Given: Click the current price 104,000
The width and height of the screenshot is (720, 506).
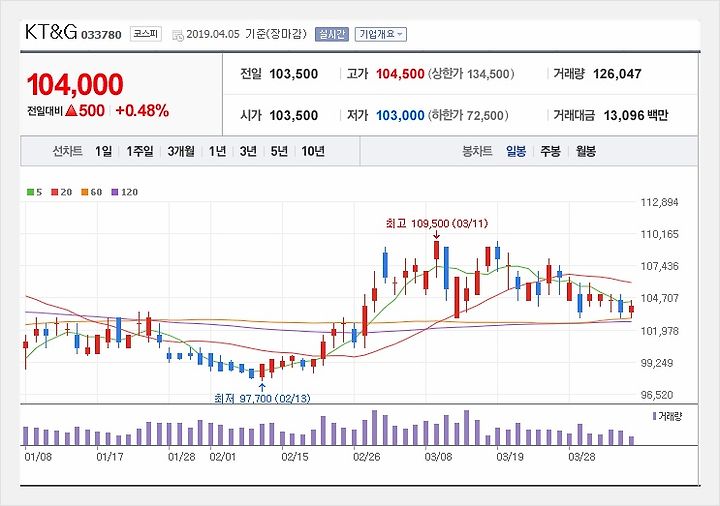Looking at the screenshot, I should coord(75,84).
